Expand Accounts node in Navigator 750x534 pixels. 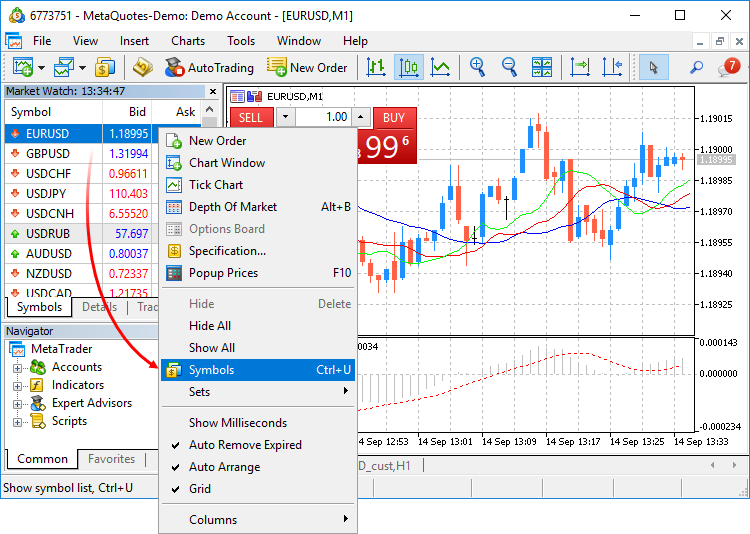click(17, 368)
